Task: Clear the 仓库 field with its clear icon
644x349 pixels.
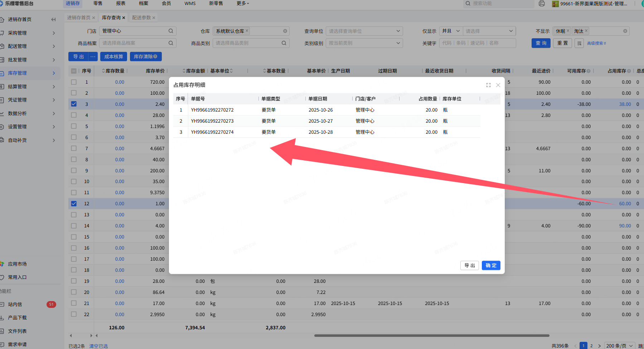Action: (285, 31)
